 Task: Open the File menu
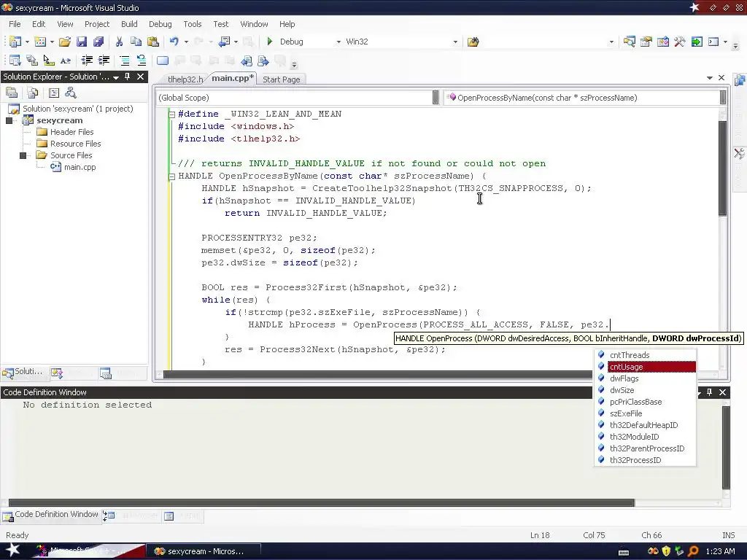point(15,24)
